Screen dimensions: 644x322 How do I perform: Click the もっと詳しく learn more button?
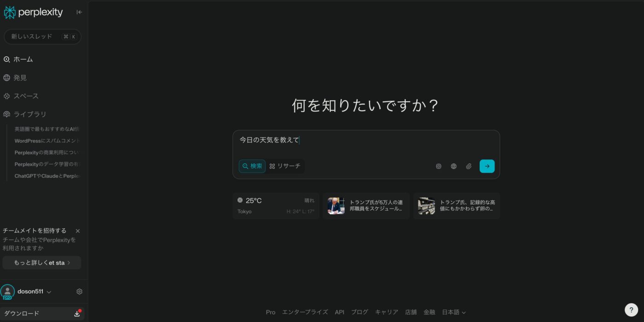coord(42,263)
